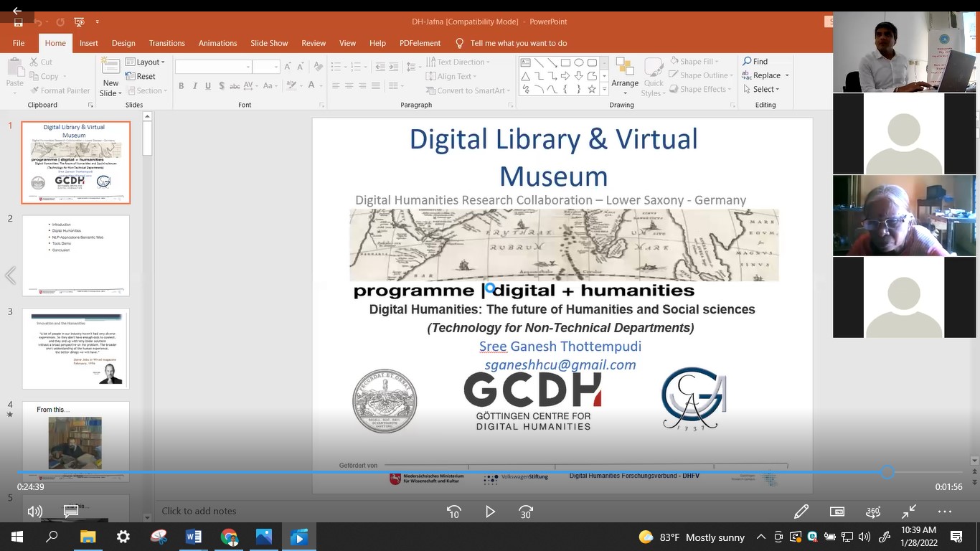Click to add notes field

(x=199, y=511)
